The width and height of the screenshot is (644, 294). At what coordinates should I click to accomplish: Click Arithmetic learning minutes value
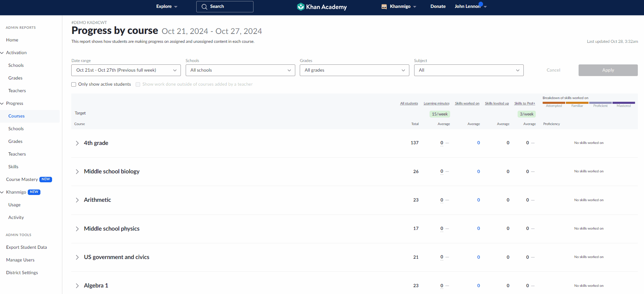(442, 200)
